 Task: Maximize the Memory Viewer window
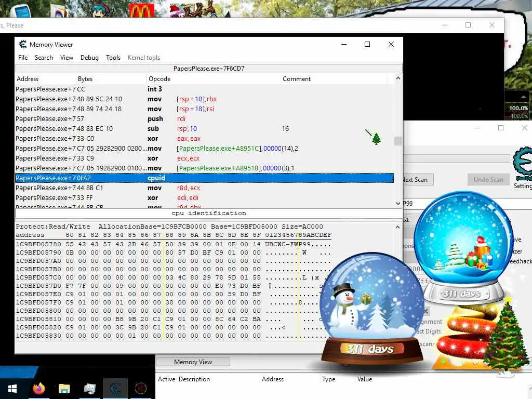pyautogui.click(x=367, y=45)
